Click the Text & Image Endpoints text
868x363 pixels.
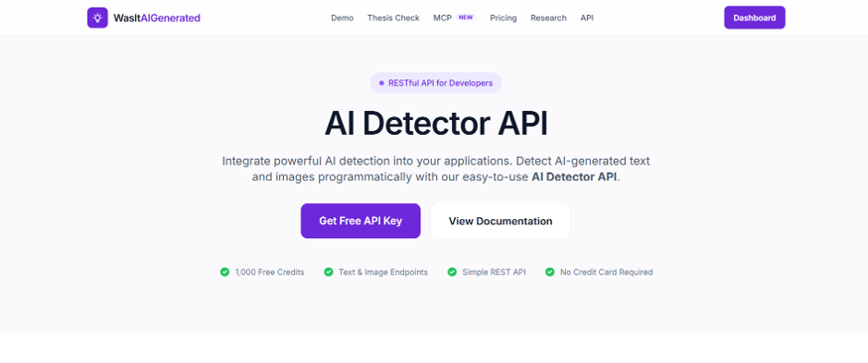383,272
